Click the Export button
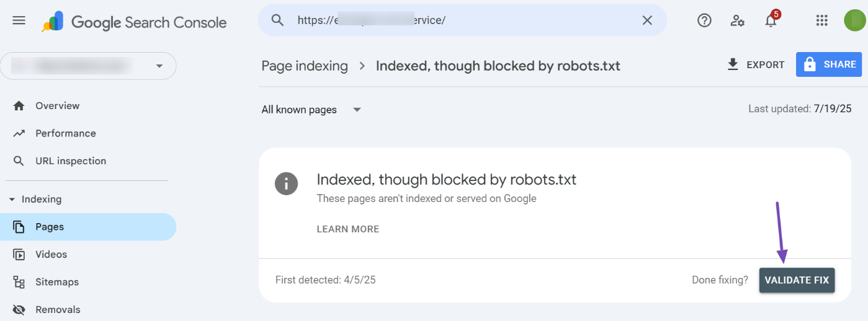Screen dimensions: 868x321 click(x=756, y=64)
